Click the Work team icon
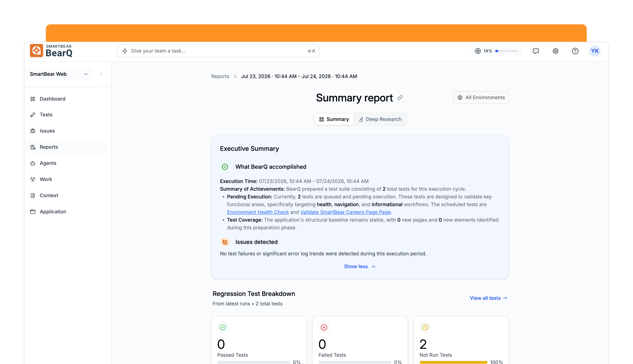This screenshot has height=364, width=633. pos(33,180)
